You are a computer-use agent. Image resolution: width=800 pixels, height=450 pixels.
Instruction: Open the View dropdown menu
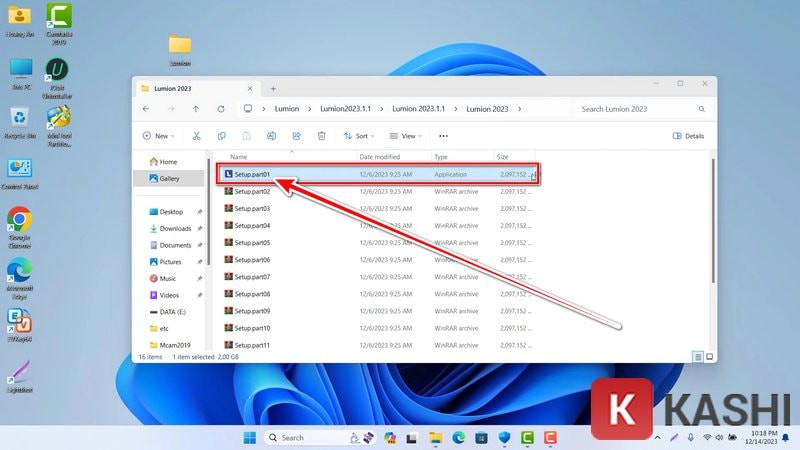(x=406, y=136)
